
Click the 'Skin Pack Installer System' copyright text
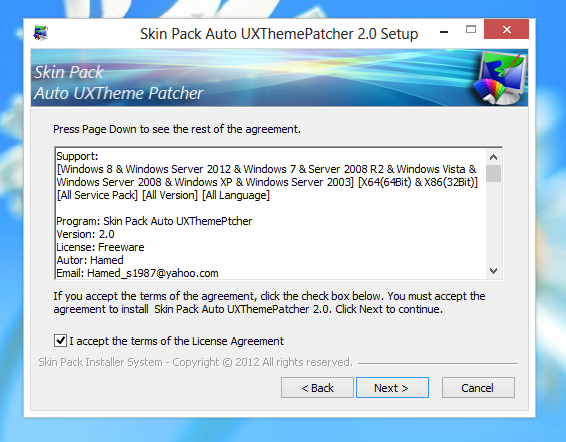click(x=195, y=362)
